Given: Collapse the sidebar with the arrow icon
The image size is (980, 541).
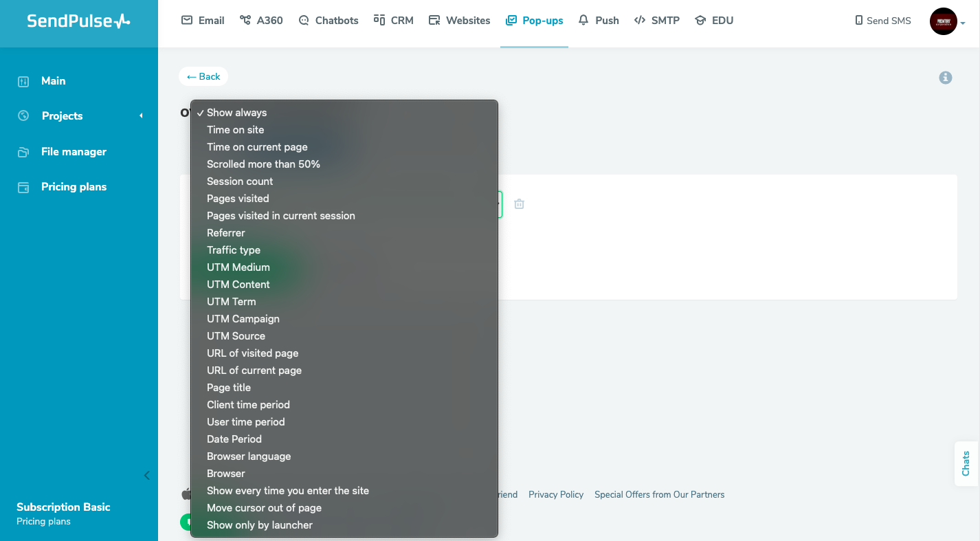Looking at the screenshot, I should point(146,475).
